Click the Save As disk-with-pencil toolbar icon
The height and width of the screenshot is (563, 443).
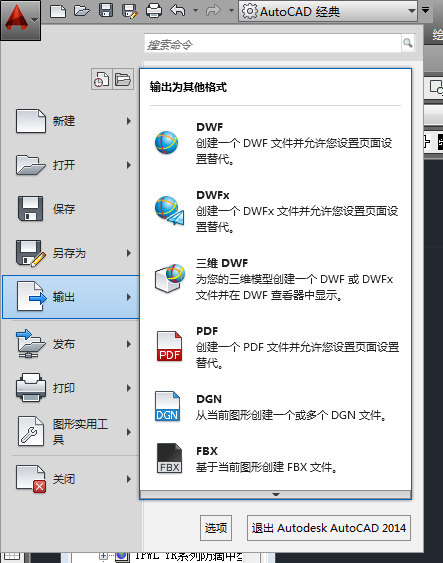pos(130,11)
